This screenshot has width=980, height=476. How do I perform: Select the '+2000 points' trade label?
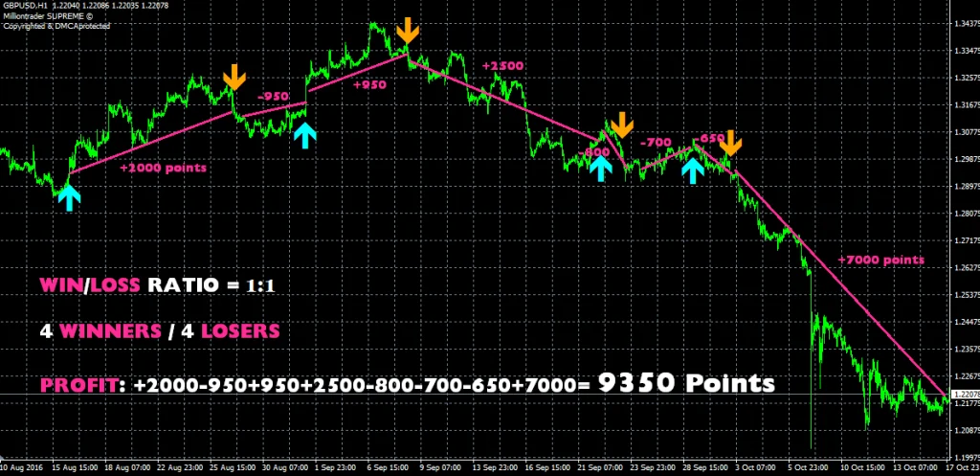pos(163,167)
